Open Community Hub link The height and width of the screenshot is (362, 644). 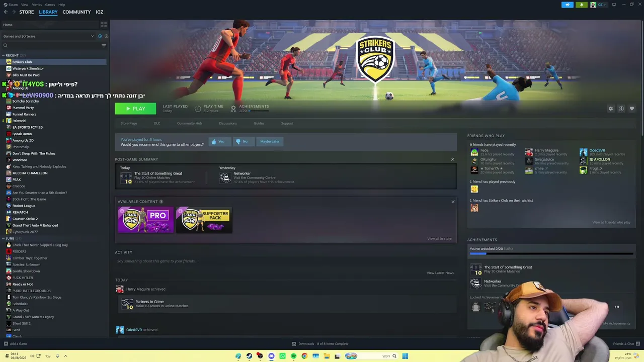189,123
